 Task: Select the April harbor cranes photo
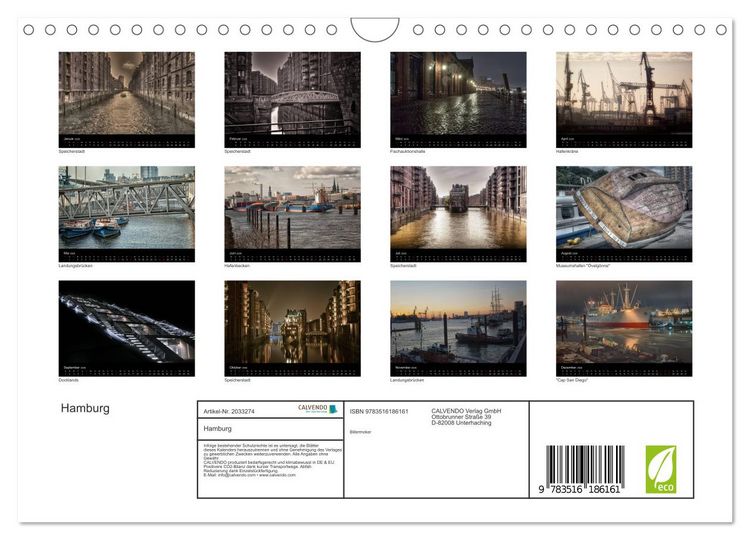point(624,93)
